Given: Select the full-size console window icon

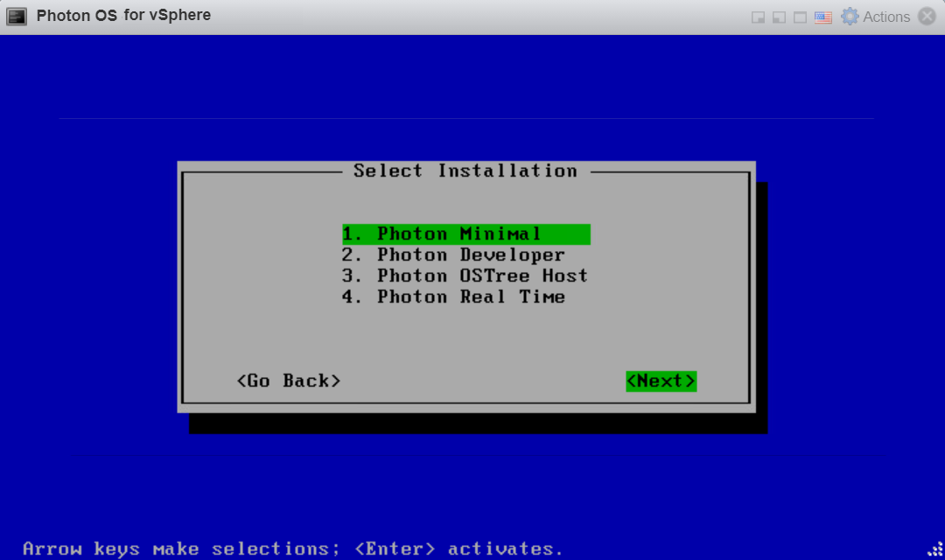Looking at the screenshot, I should point(800,17).
